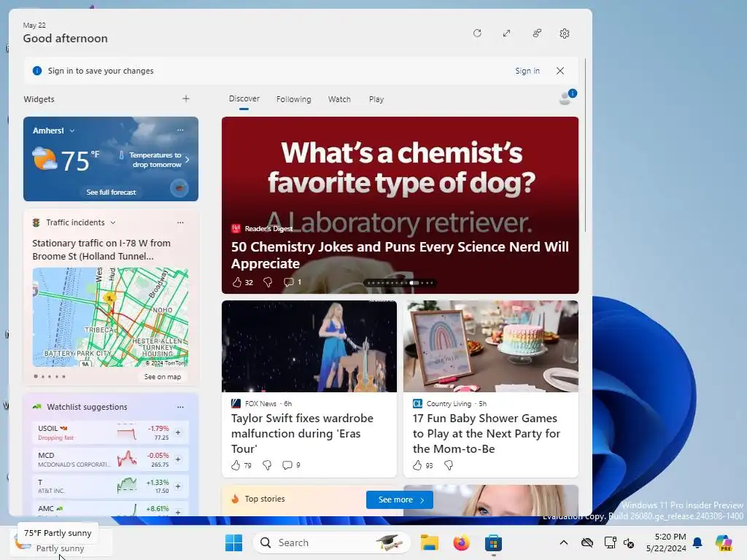
Task: Expand widgets board to full view
Action: click(506, 34)
